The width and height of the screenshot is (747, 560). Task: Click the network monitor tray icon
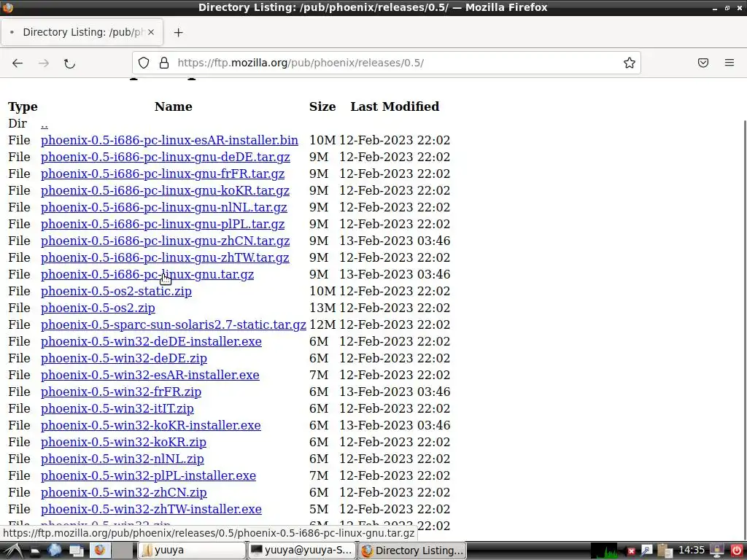(x=716, y=551)
